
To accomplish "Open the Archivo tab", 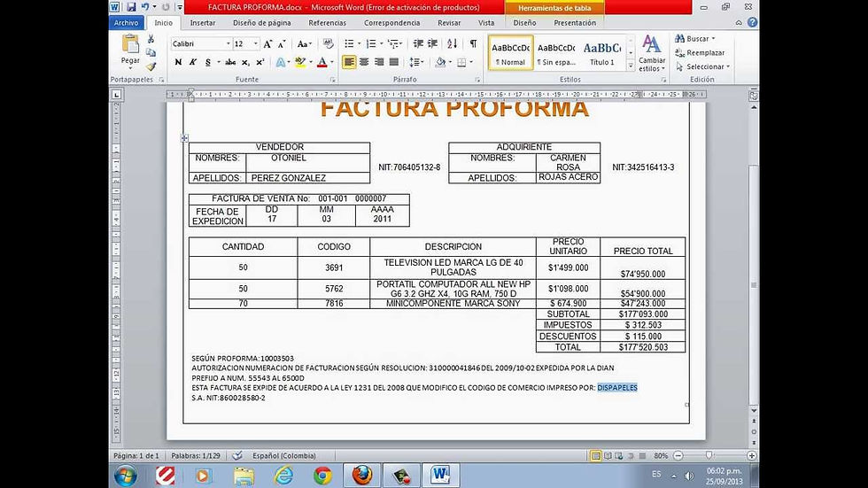I will pos(126,23).
